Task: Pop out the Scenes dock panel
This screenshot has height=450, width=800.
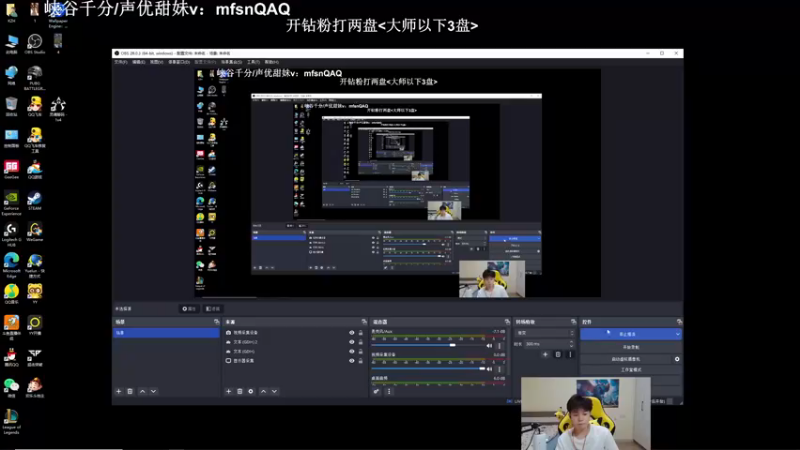Action: point(216,322)
